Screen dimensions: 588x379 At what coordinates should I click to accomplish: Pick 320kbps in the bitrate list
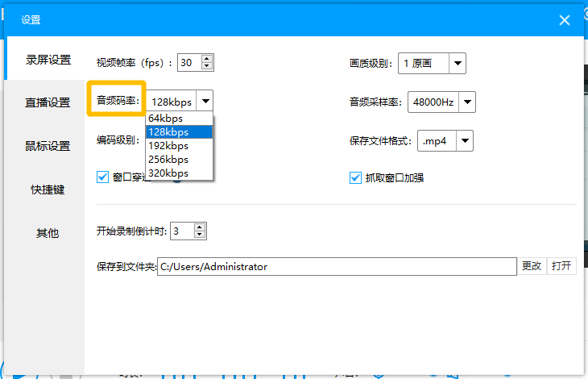pyautogui.click(x=180, y=173)
